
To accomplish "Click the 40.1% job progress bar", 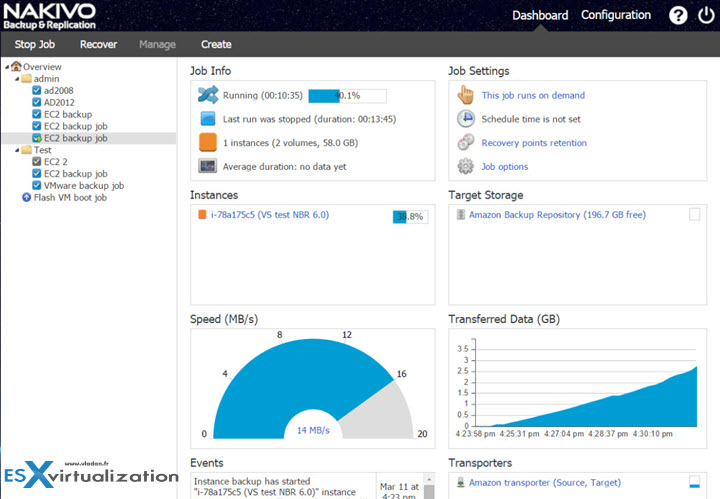I will [347, 95].
